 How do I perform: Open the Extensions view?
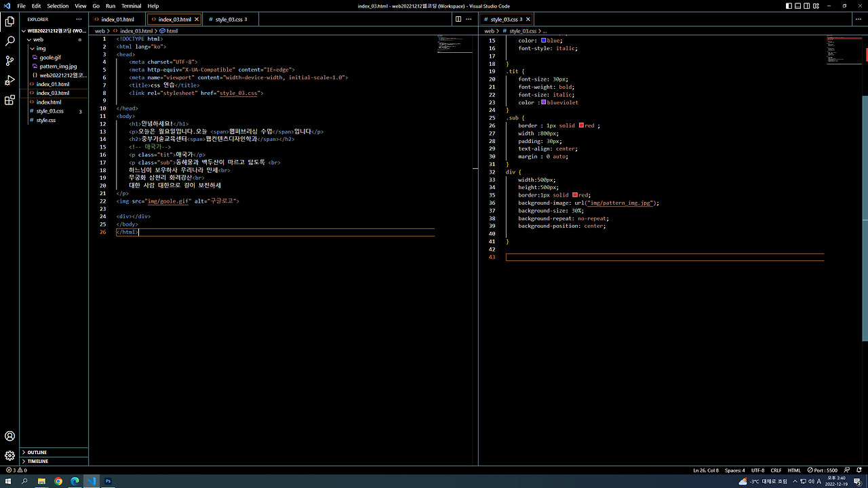coord(9,100)
